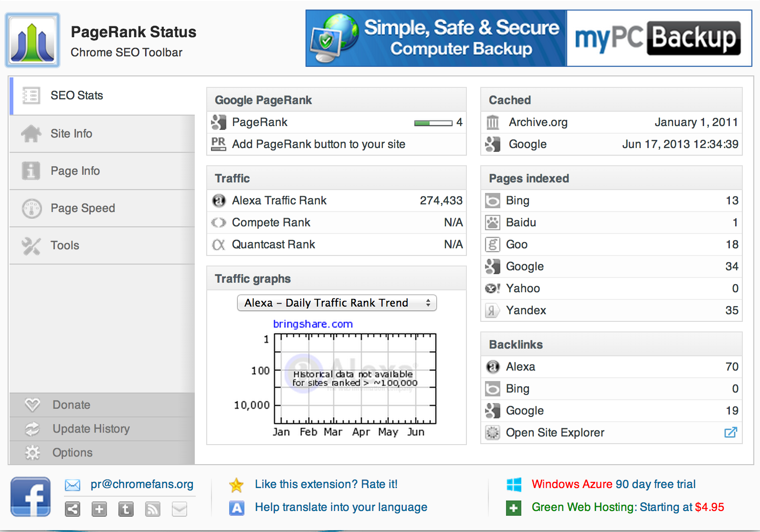760x532 pixels.
Task: Open Google cached date Jun 17, 2013
Action: click(680, 144)
